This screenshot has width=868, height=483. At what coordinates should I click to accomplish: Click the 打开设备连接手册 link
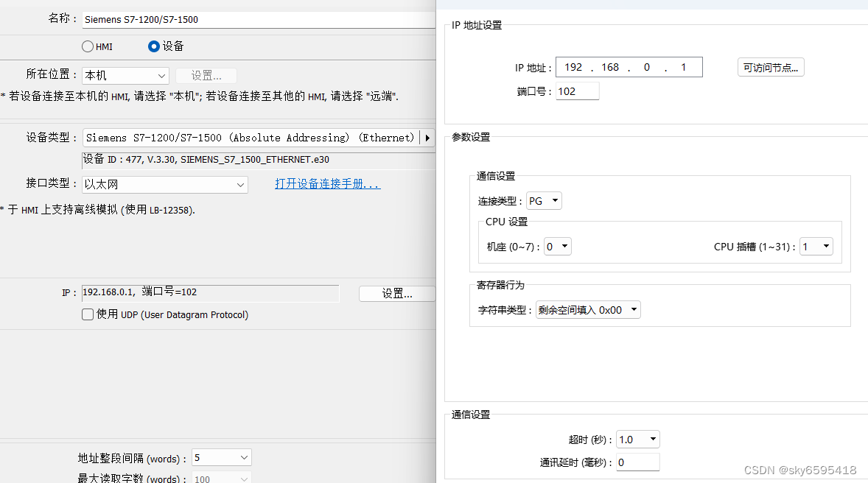pyautogui.click(x=328, y=183)
